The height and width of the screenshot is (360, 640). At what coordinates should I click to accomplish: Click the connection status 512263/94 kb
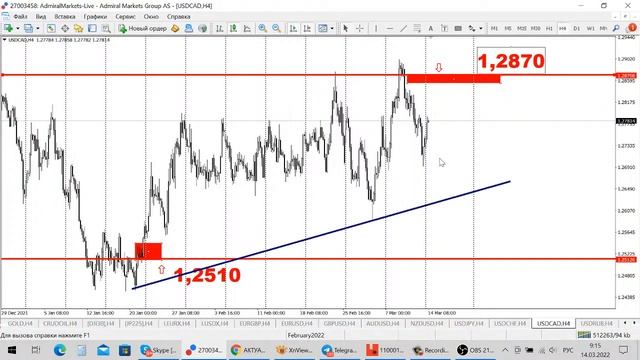tap(604, 335)
